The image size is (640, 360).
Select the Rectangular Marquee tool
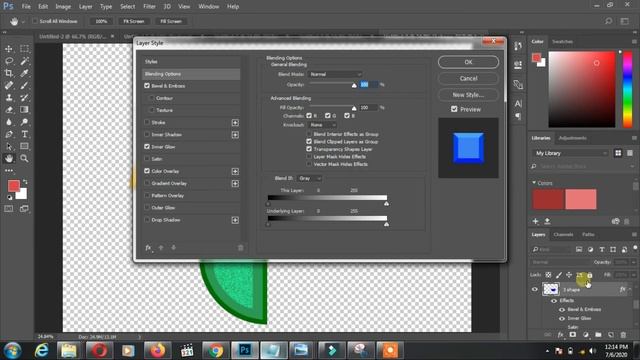point(24,49)
